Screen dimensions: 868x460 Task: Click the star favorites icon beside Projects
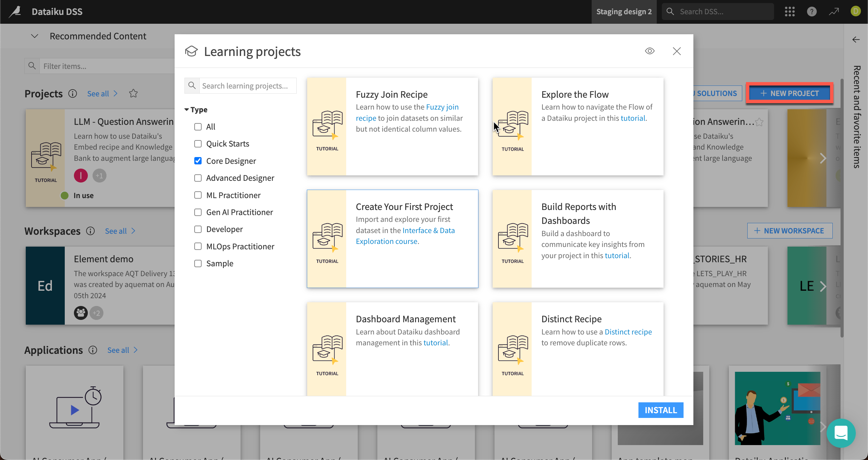[133, 93]
